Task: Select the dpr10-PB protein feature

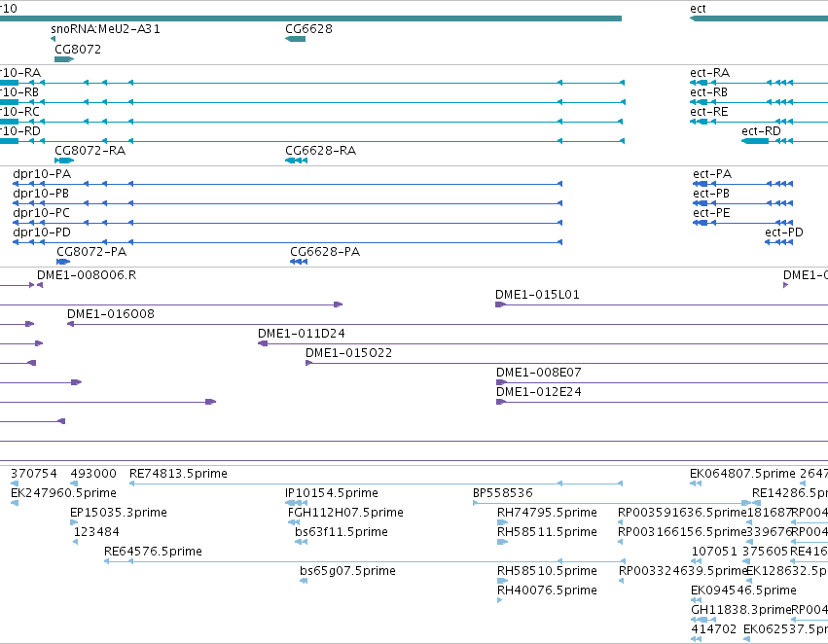Action: tap(287, 203)
